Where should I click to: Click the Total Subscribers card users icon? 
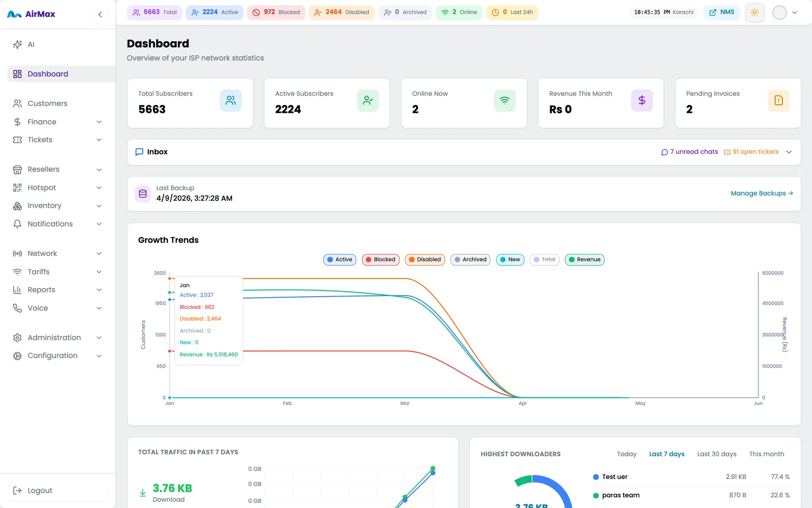pyautogui.click(x=231, y=101)
